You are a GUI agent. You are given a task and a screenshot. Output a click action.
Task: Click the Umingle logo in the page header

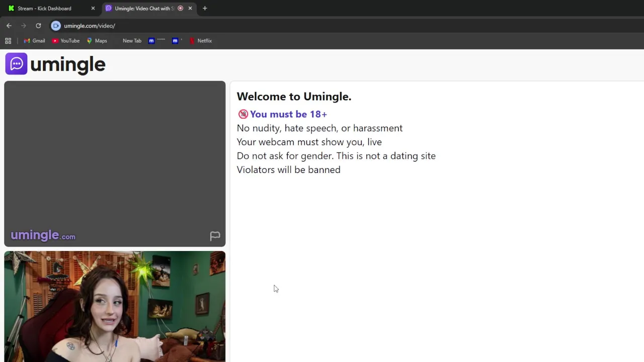pos(55,64)
